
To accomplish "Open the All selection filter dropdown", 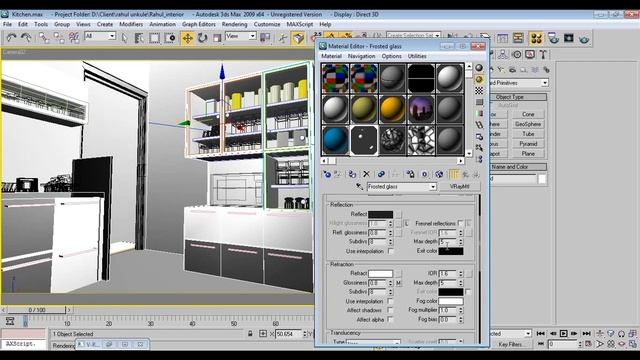I will coord(100,36).
